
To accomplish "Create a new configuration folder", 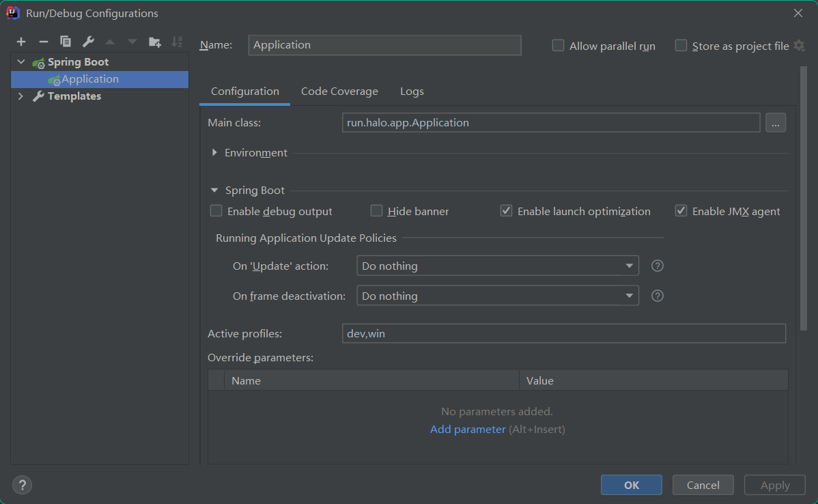I will 155,41.
